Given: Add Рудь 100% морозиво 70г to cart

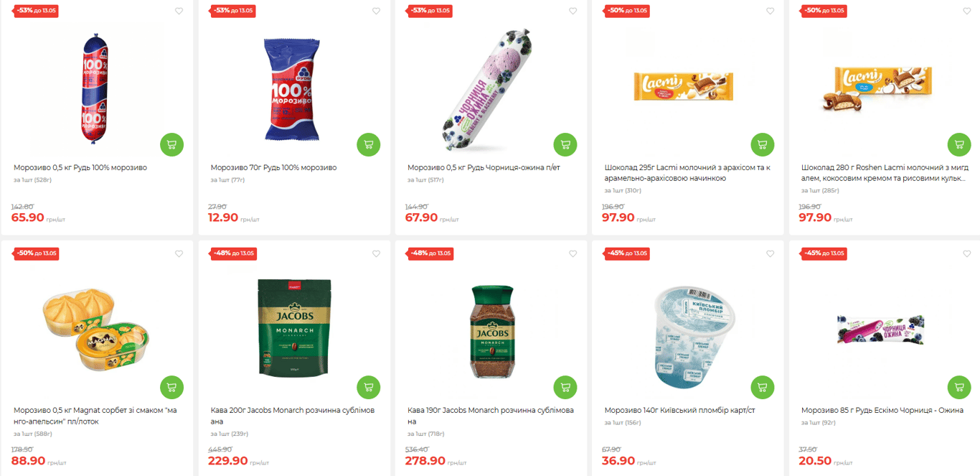Looking at the screenshot, I should (x=369, y=144).
